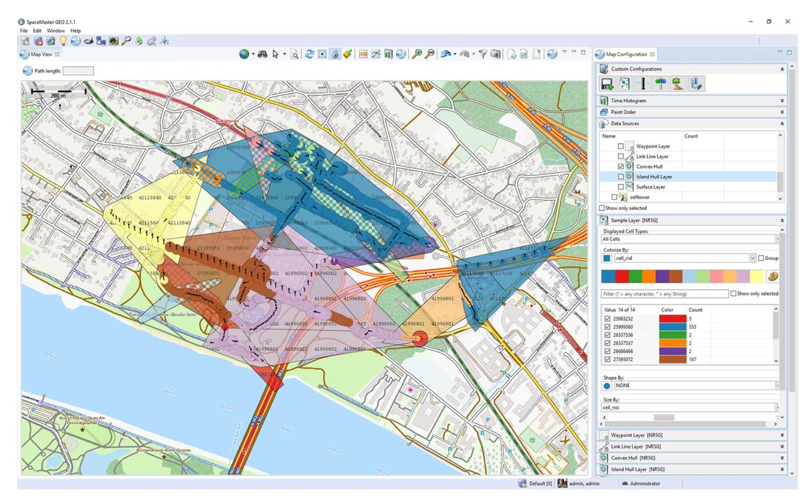812x504 pixels.
Task: Click the palm tree configuration icon
Action: (678, 84)
